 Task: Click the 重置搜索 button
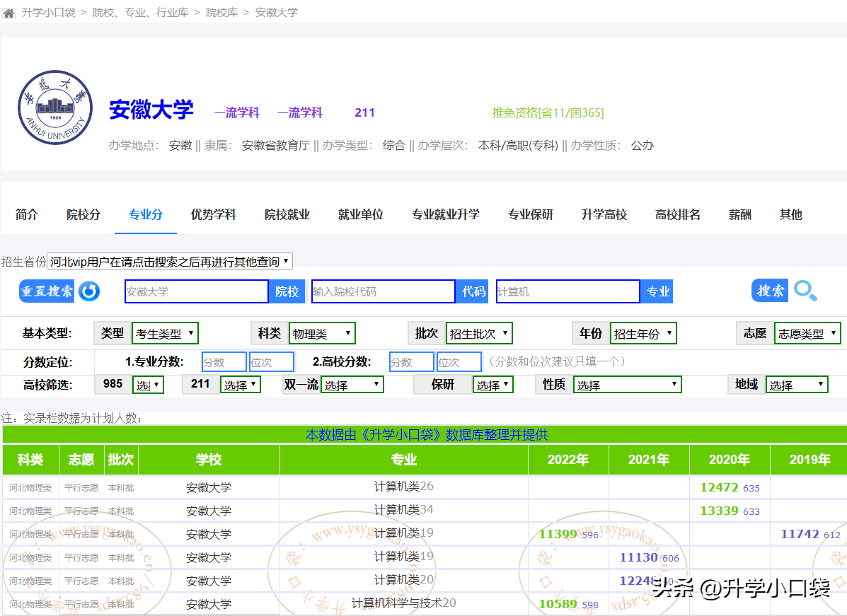(x=47, y=291)
